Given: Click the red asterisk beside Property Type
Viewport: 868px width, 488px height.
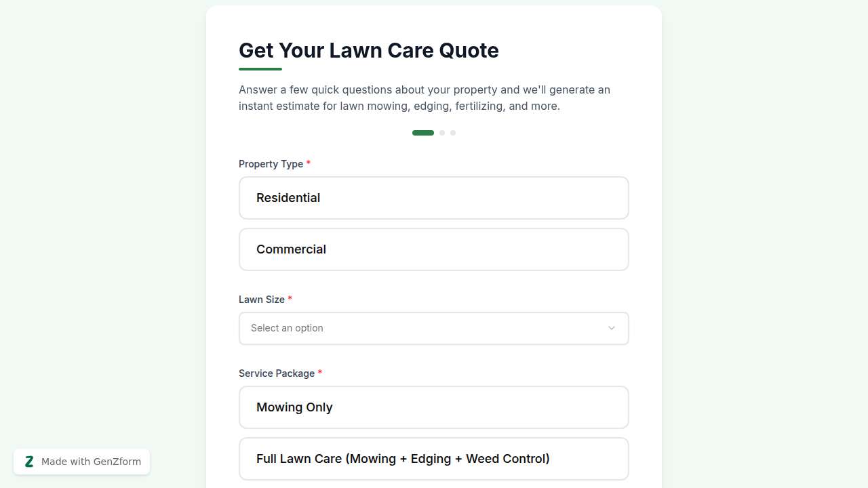Looking at the screenshot, I should (309, 163).
